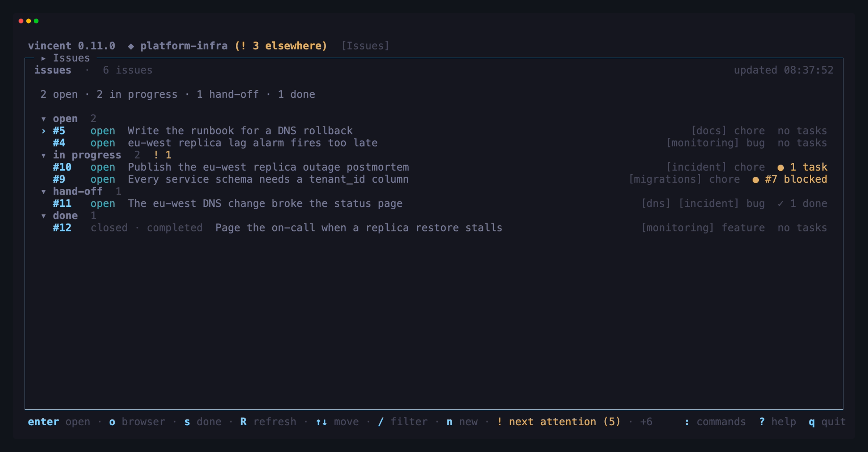
Task: Jump via '! next attention (5)'
Action: [x=559, y=422]
